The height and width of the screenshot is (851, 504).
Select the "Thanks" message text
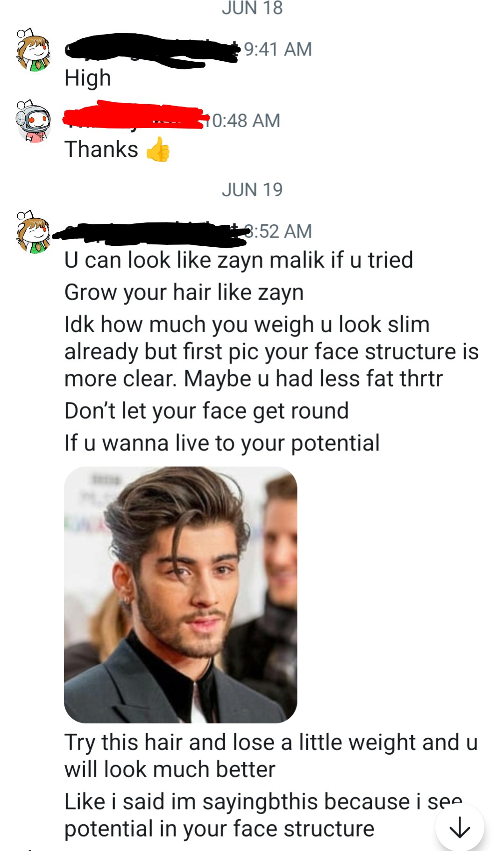point(101,150)
